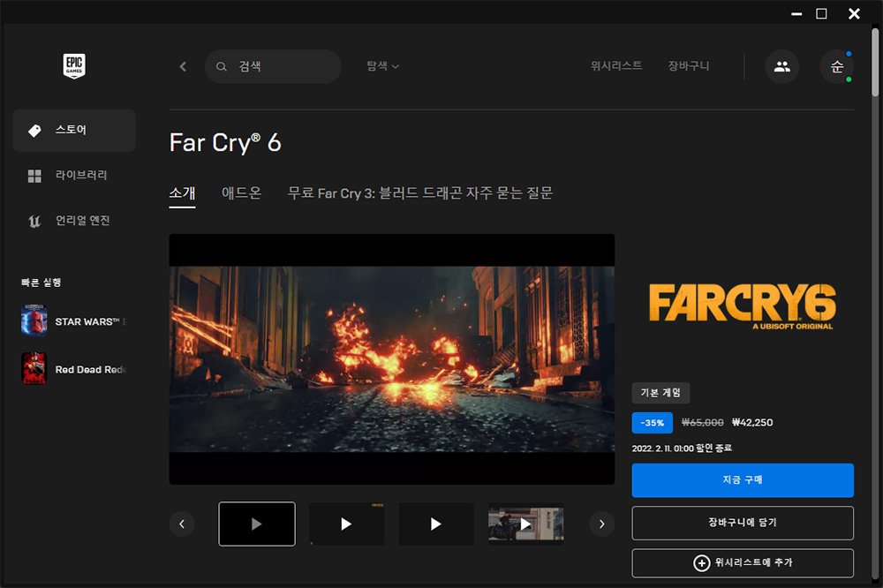Open the 탐색 dropdown menu
Screen dimensions: 883x588
(x=383, y=66)
